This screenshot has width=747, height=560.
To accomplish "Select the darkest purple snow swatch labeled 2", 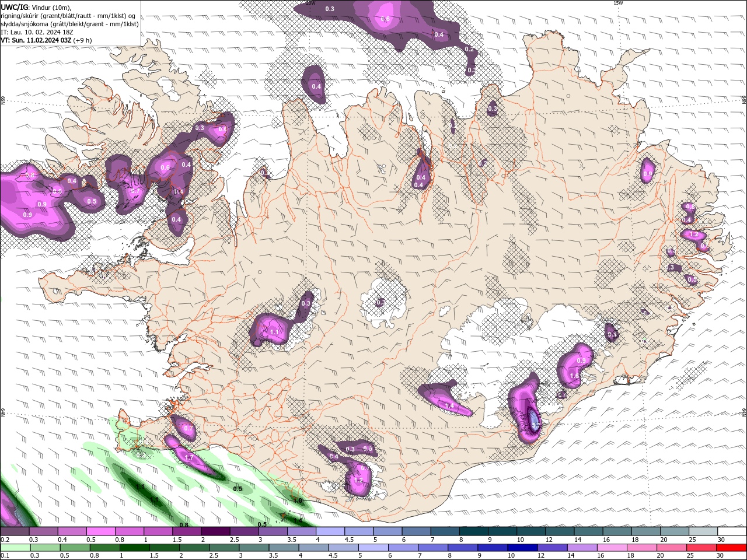I will (215, 531).
